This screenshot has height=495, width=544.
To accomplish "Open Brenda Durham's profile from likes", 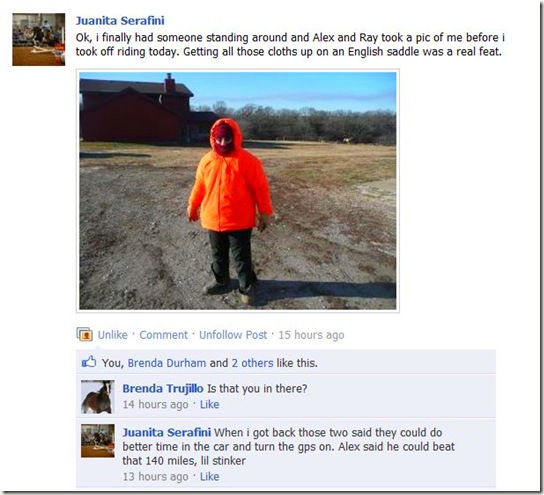I will (167, 363).
